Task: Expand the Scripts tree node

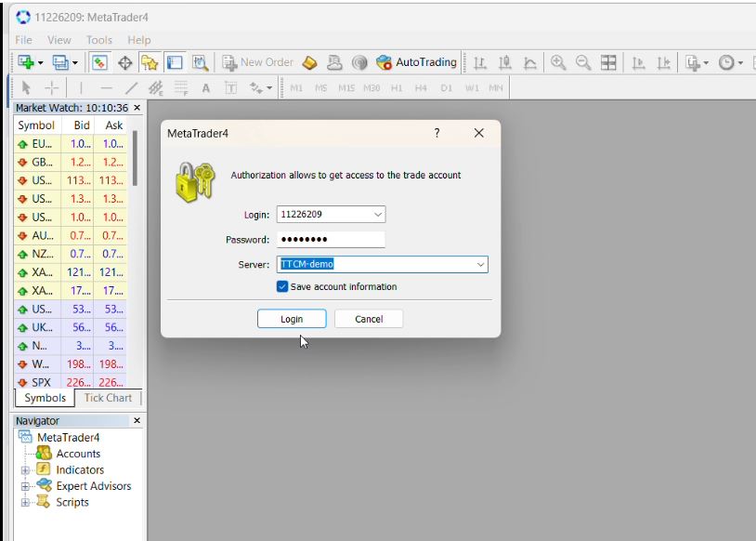Action: coord(26,502)
